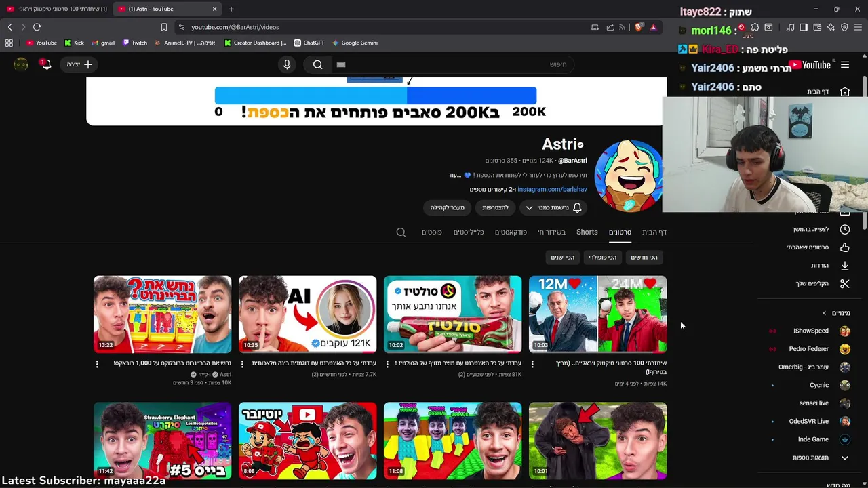Open the browser extensions puzzle icon

[x=755, y=27]
